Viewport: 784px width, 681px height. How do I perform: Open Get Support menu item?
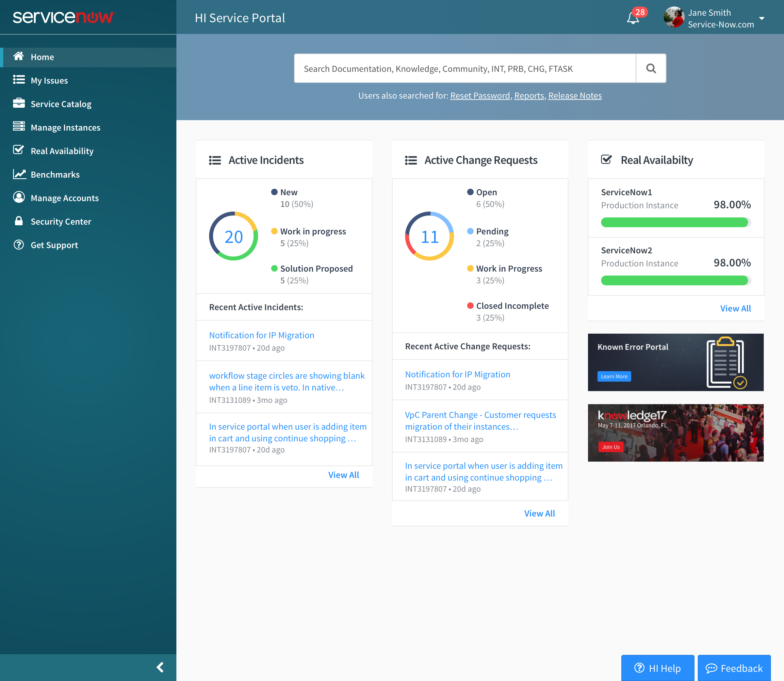click(x=88, y=245)
